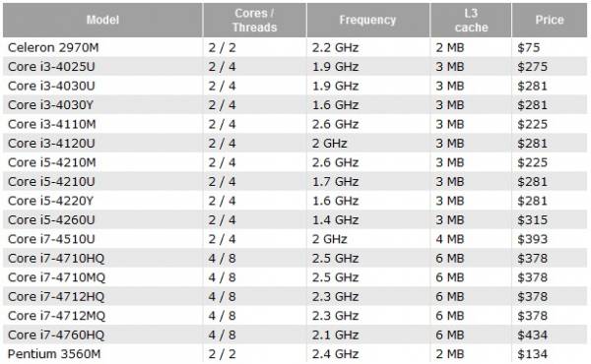Viewport: 591px width, 364px height.
Task: Select the Core i7-4760HQ model name
Action: 56,335
